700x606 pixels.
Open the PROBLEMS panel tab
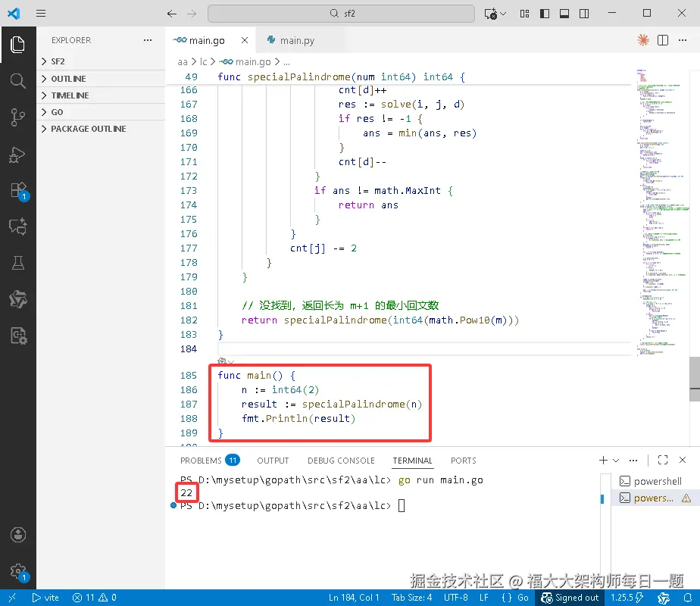click(x=210, y=460)
